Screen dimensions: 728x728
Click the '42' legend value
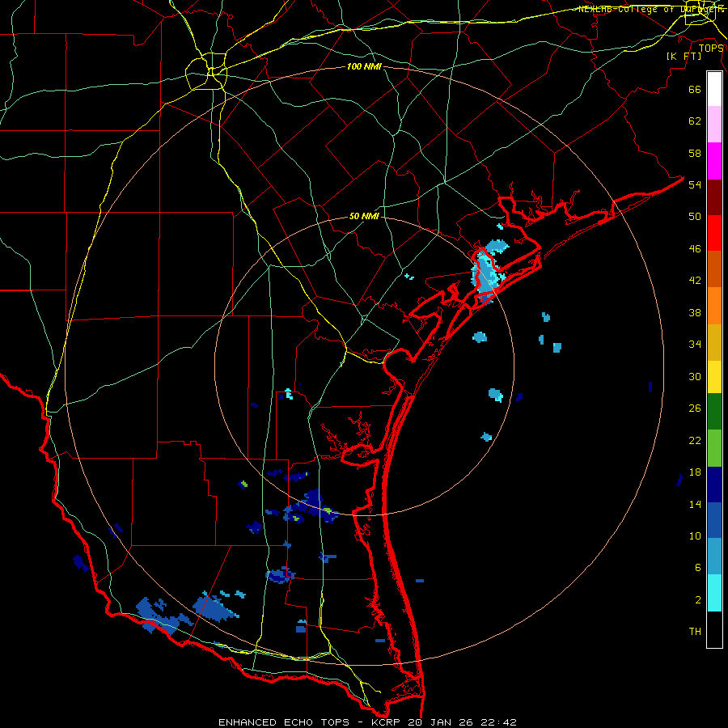[x=695, y=281]
